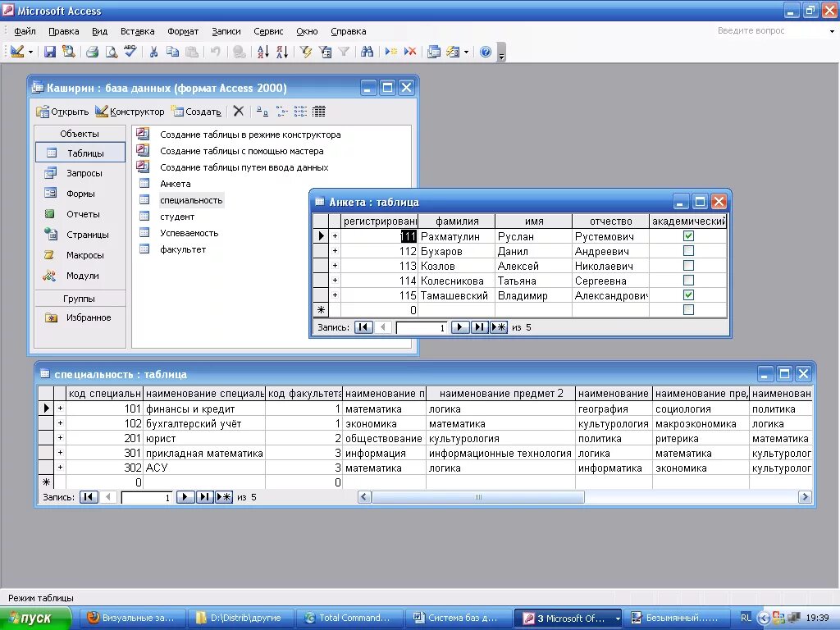
Task: Apply filter by selection icon
Action: 306,52
